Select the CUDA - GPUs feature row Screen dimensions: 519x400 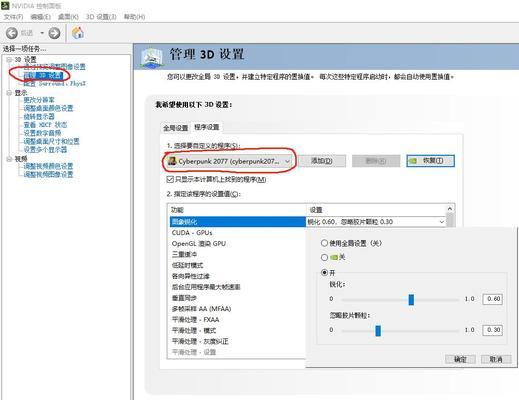(238, 233)
